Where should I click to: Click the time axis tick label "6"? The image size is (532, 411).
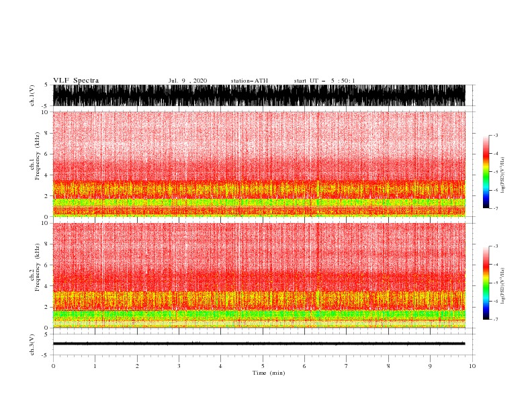coord(304,366)
